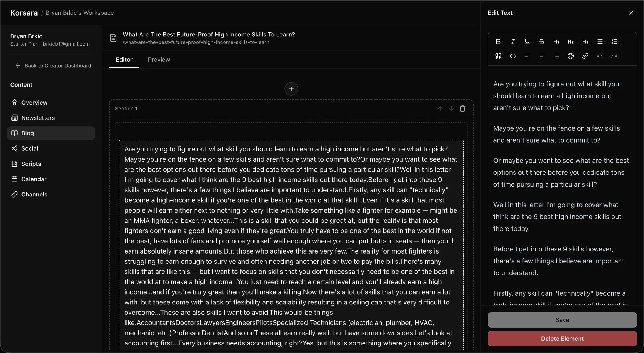Open Bryan Brkic's Workspace breadcrumb
Image resolution: width=644 pixels, height=353 pixels.
(x=79, y=13)
